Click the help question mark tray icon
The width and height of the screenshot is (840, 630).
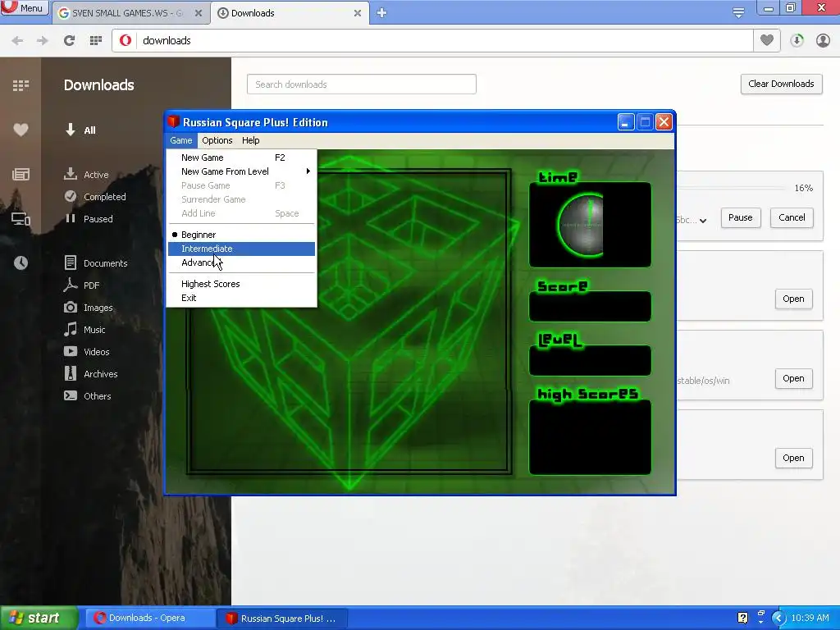pyautogui.click(x=742, y=619)
